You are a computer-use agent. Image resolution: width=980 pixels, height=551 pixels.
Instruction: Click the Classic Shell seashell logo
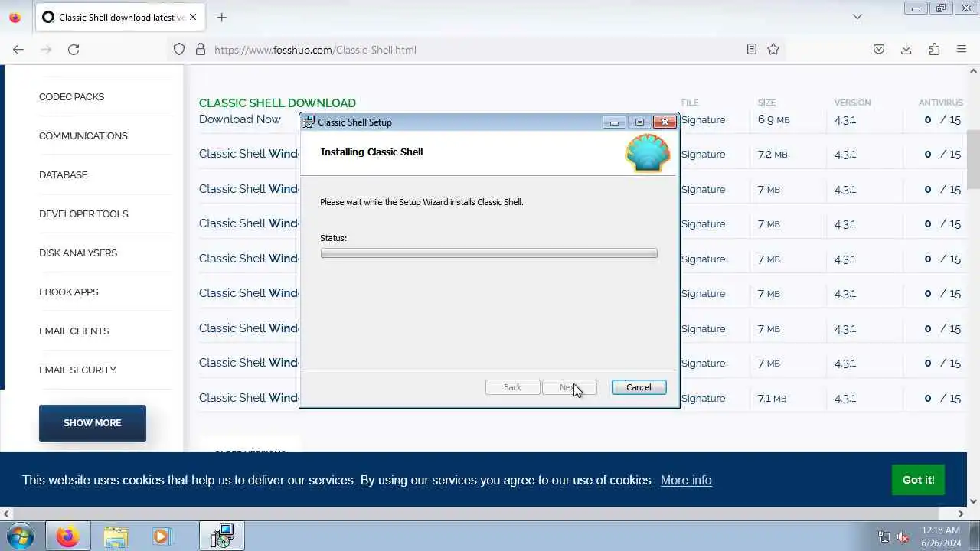point(648,153)
